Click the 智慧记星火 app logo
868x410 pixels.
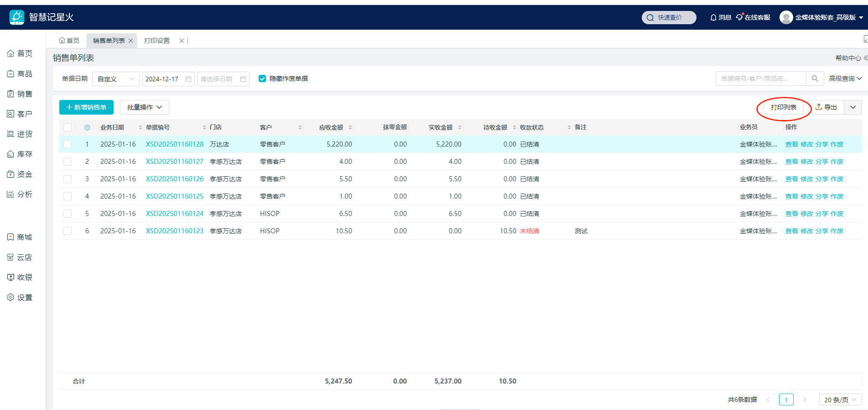point(17,17)
